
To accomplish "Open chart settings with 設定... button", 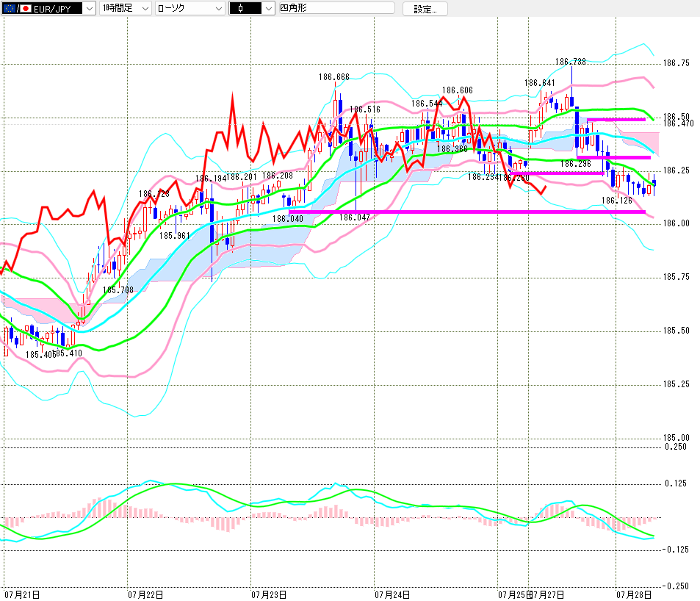I will coord(425,9).
